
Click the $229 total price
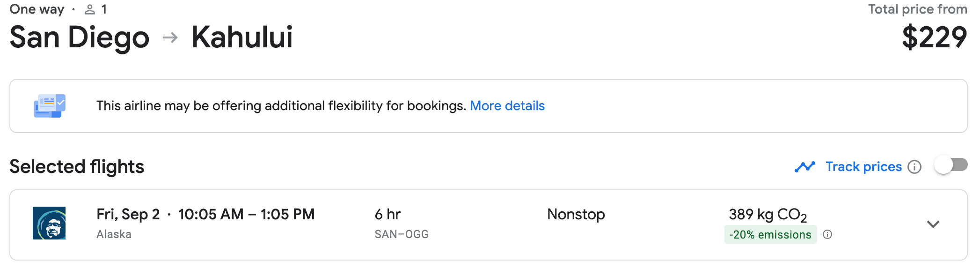pos(934,37)
